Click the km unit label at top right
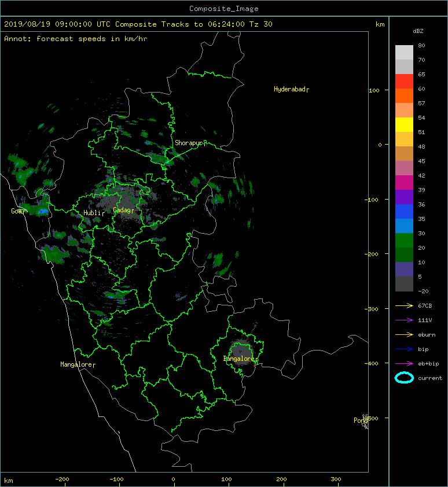448x487 pixels. pyautogui.click(x=380, y=24)
